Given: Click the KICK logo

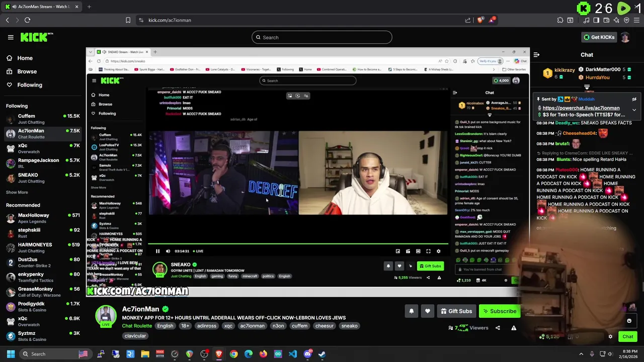Looking at the screenshot, I should (x=37, y=37).
